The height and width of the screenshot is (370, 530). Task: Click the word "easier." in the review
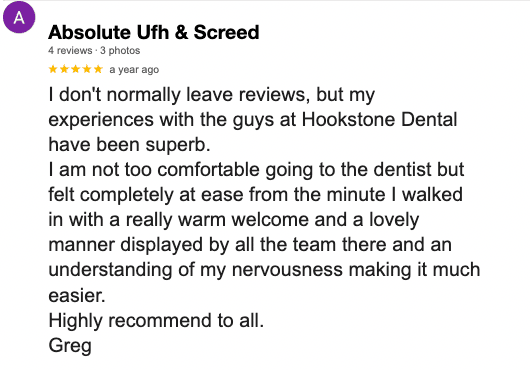pyautogui.click(x=77, y=295)
